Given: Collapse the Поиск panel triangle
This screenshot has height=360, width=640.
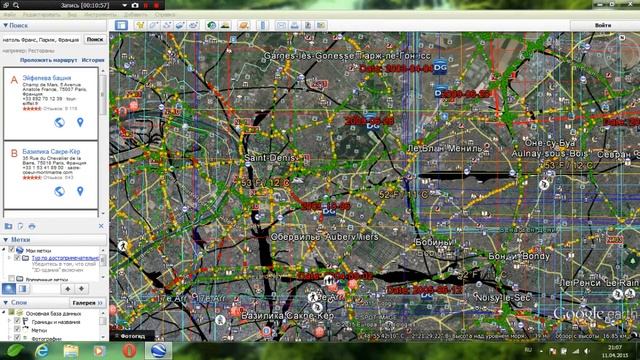Looking at the screenshot, I should (6, 25).
